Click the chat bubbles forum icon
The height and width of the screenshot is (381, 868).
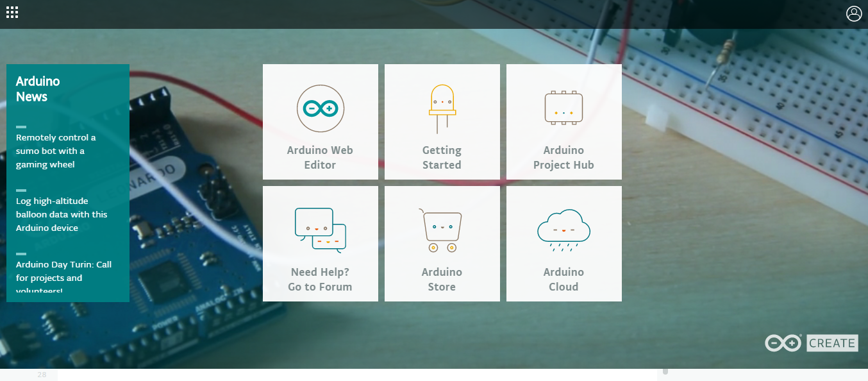click(x=321, y=229)
